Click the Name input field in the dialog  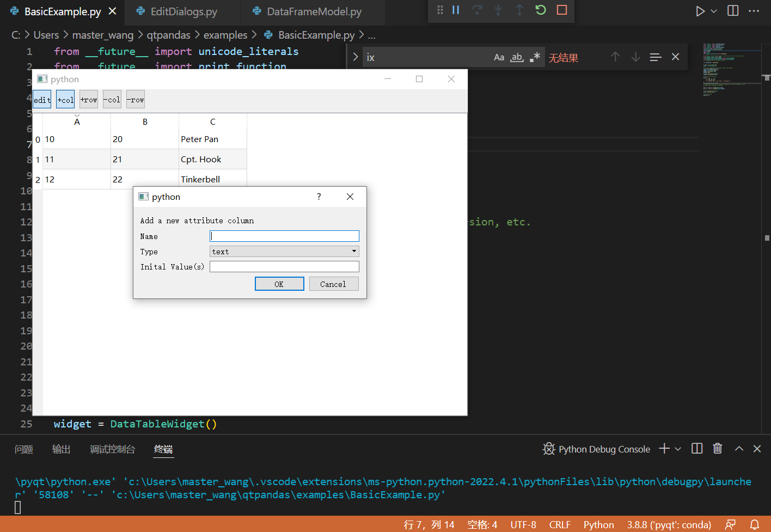click(x=284, y=235)
